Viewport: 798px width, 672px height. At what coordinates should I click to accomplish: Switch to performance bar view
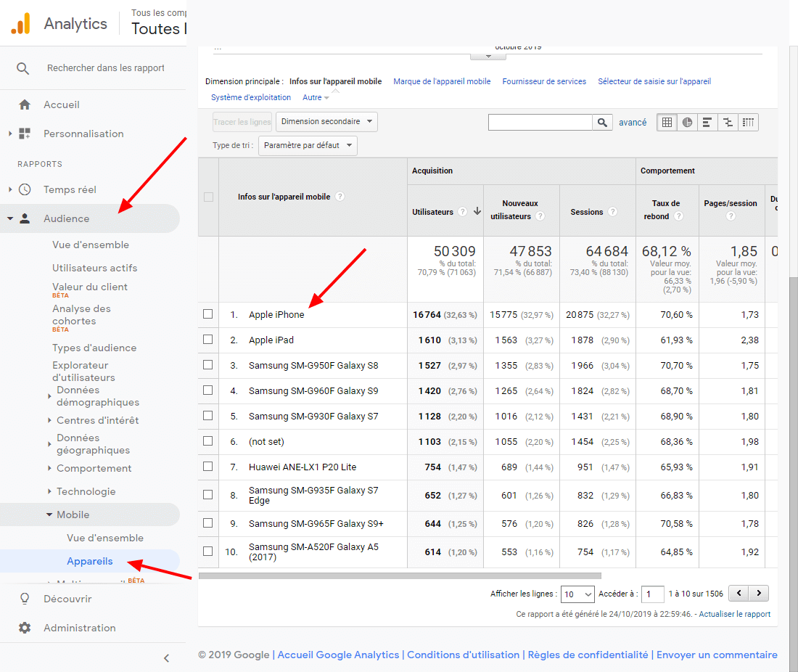pos(707,122)
